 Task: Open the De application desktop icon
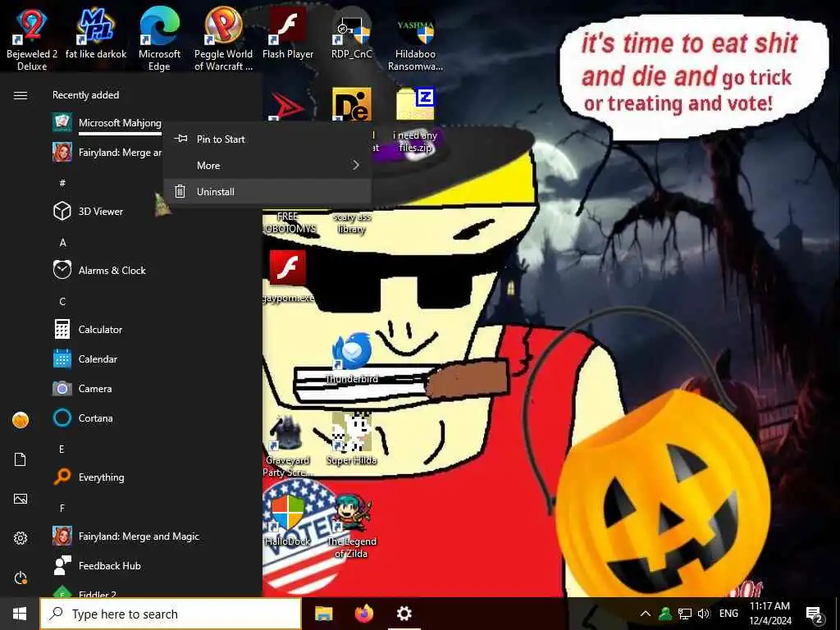pos(352,104)
